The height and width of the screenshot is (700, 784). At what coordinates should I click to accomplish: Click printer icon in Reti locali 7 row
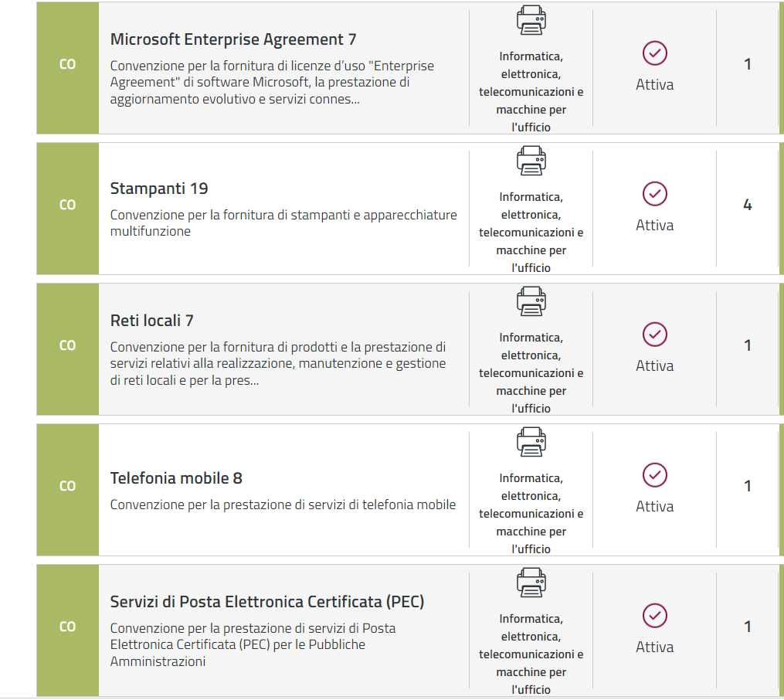(531, 301)
